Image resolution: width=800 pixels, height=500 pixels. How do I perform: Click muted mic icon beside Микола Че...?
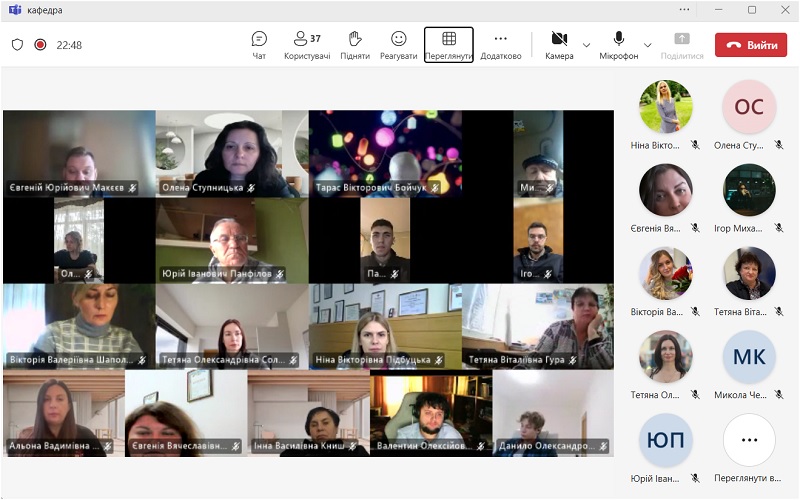click(x=779, y=394)
